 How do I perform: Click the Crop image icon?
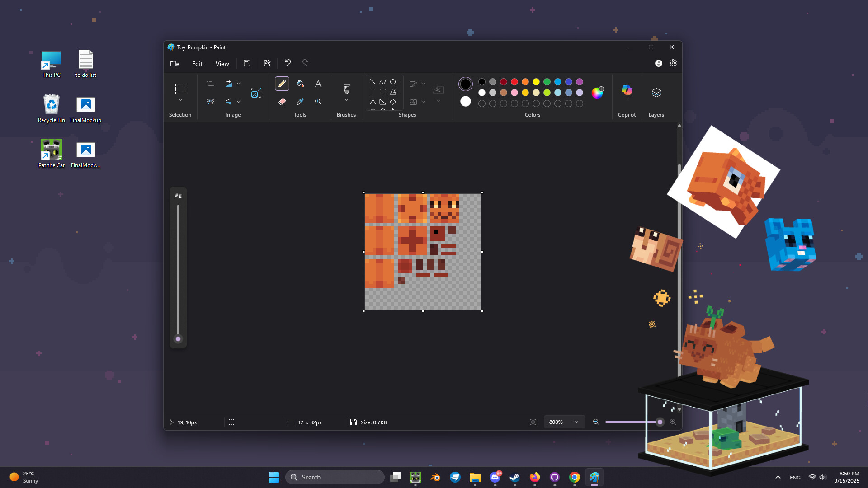(210, 84)
